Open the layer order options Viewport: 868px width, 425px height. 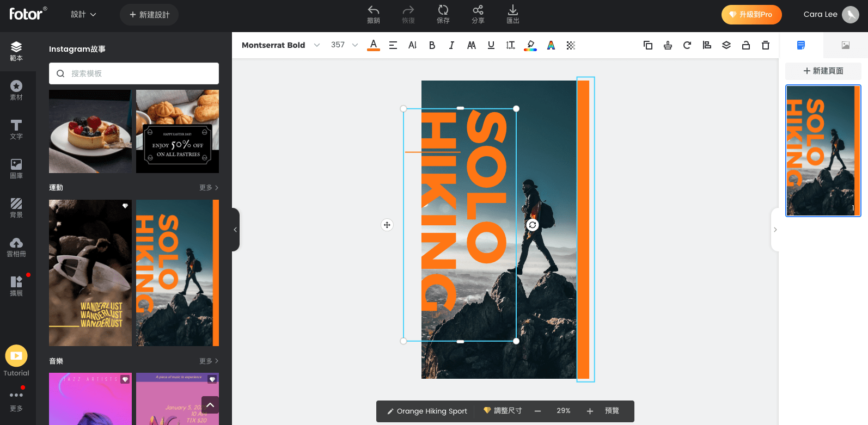coord(726,45)
